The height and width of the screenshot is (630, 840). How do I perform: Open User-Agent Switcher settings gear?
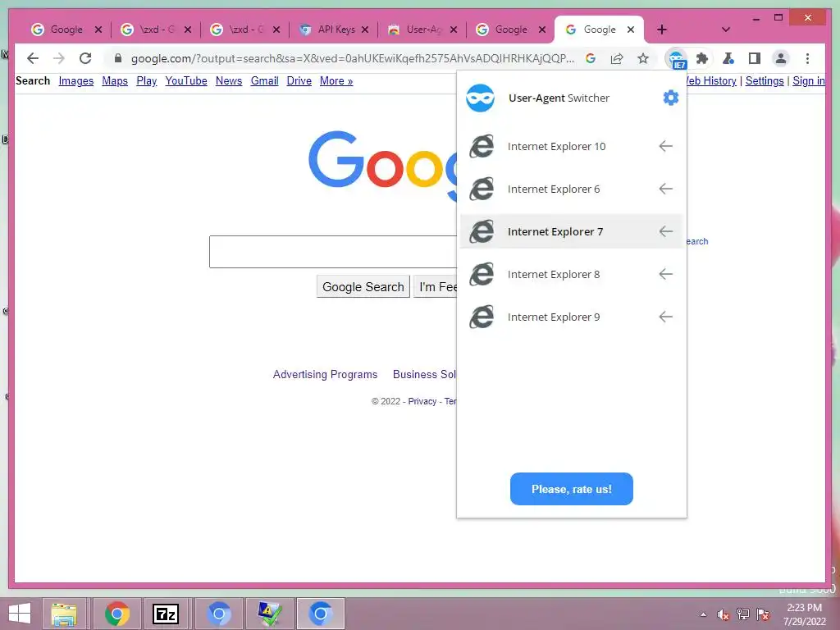[671, 98]
